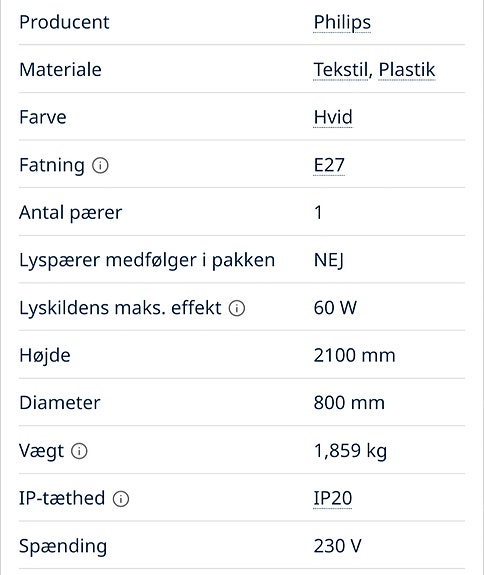
Task: Open the Philips producer link
Action: pos(342,23)
